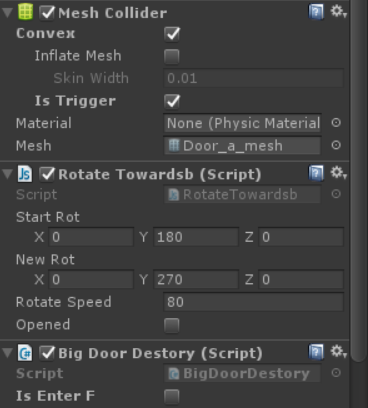Screen dimensions: 368x408
Task: Uncheck the Convex checkbox
Action: [172, 34]
